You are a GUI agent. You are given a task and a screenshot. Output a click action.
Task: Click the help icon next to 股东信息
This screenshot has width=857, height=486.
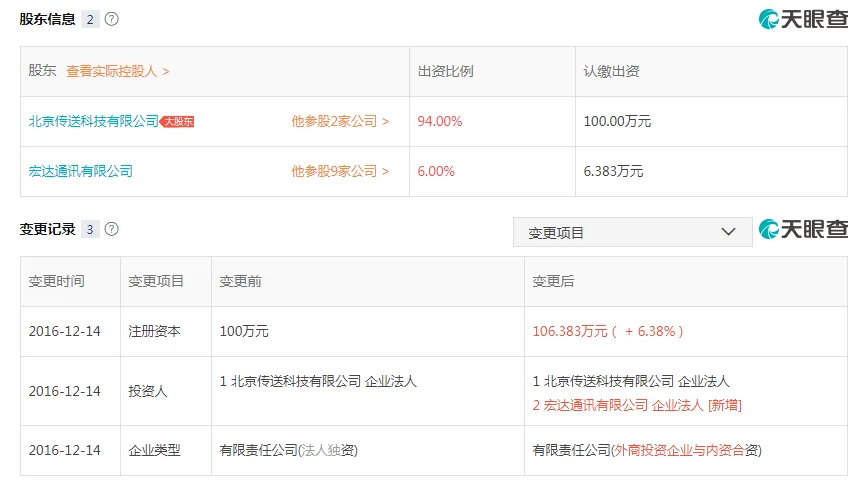point(111,19)
